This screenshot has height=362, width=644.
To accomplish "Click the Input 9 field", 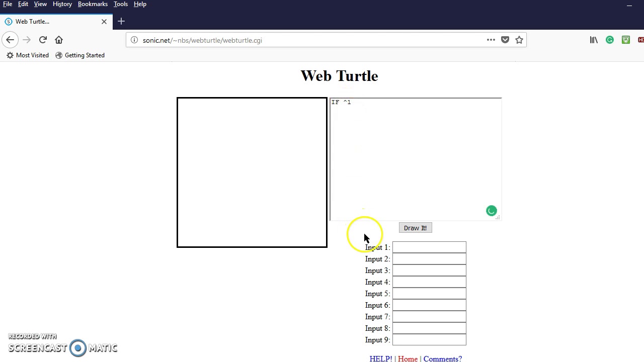I will tap(429, 340).
